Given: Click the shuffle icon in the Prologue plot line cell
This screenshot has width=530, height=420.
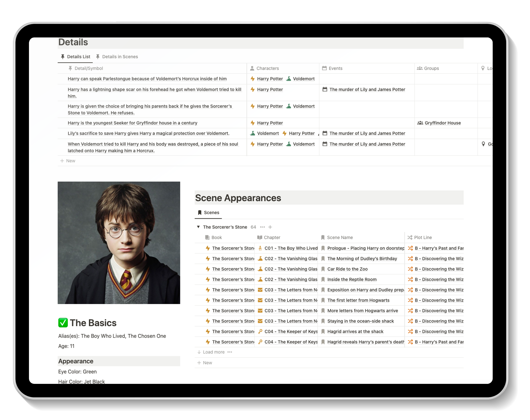Looking at the screenshot, I should point(410,248).
